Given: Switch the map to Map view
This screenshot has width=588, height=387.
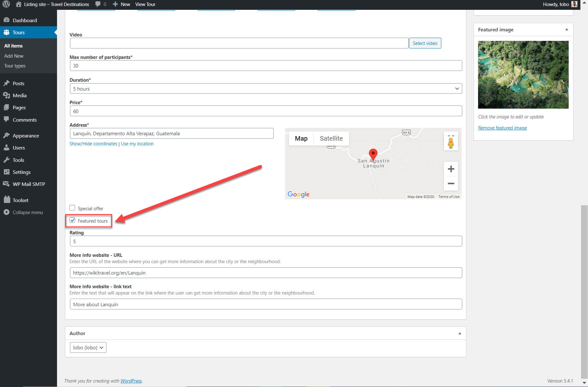Looking at the screenshot, I should point(301,138).
